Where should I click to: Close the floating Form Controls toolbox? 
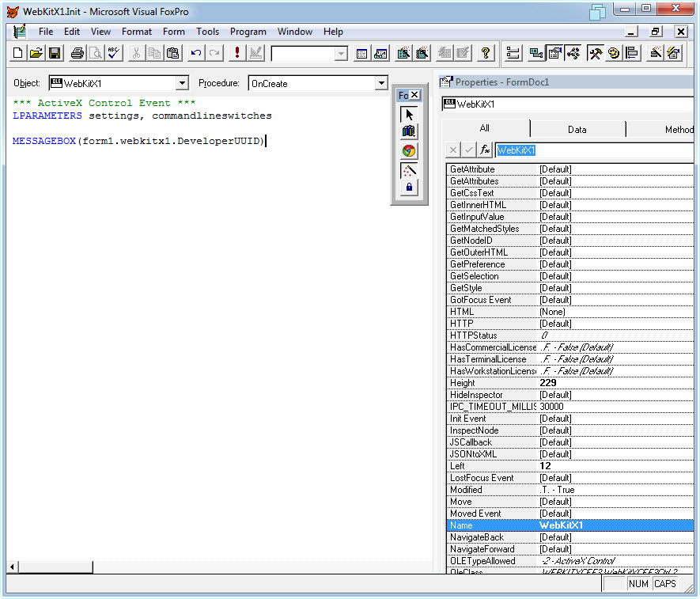click(x=414, y=95)
